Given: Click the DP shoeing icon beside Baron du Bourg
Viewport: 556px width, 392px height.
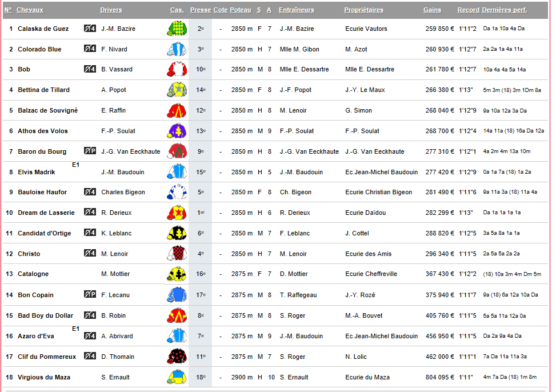Looking at the screenshot, I should 90,151.
